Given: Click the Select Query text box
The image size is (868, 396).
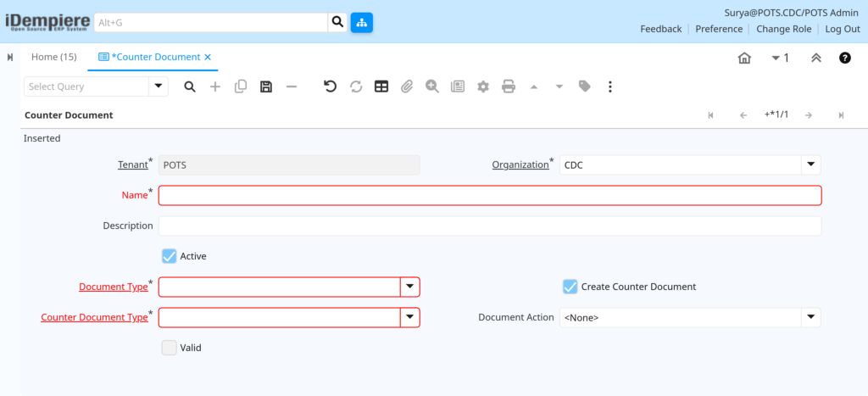Looking at the screenshot, I should 86,86.
